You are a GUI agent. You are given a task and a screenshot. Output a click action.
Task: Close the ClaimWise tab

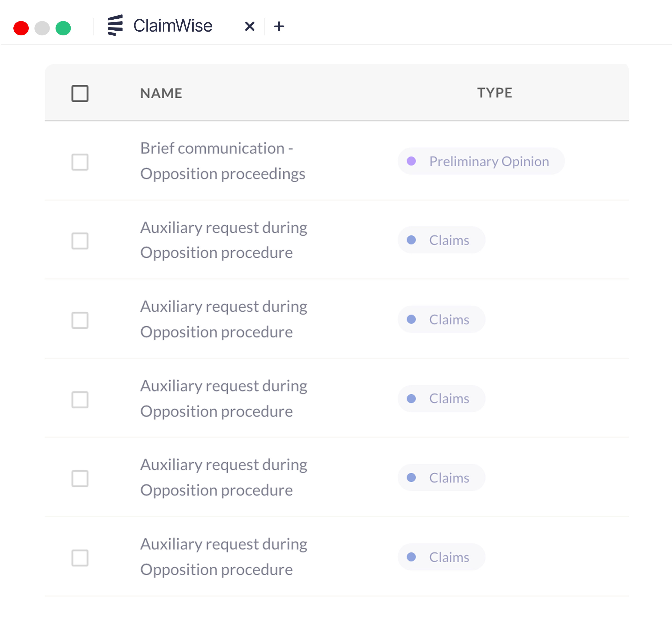click(249, 26)
